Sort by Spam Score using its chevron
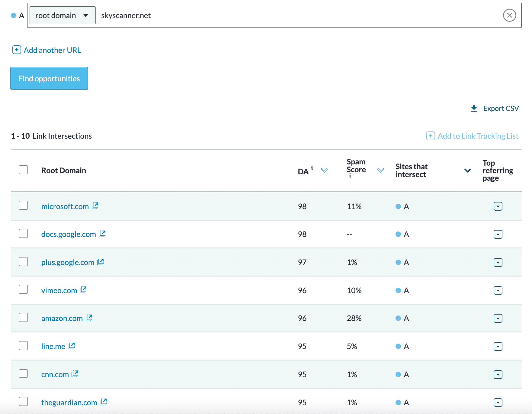The image size is (532, 414). pyautogui.click(x=380, y=170)
